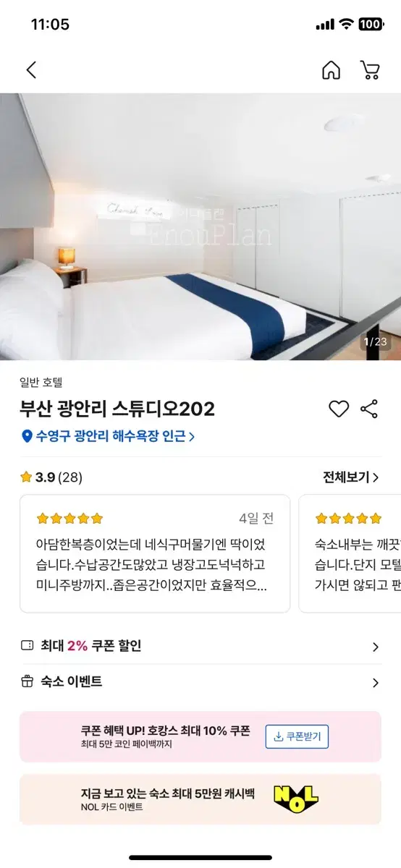This screenshot has height=868, width=401.
Task: Open the home icon
Action: coord(331,69)
